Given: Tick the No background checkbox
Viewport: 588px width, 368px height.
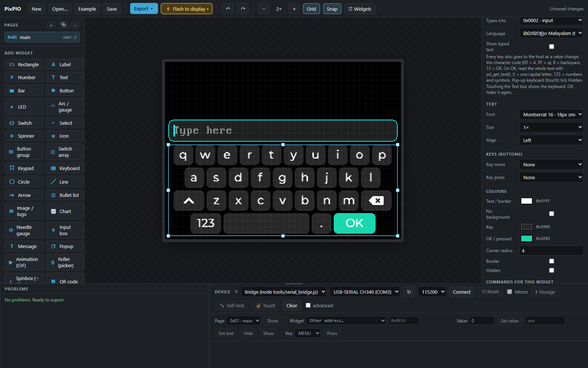Looking at the screenshot, I should [552, 214].
